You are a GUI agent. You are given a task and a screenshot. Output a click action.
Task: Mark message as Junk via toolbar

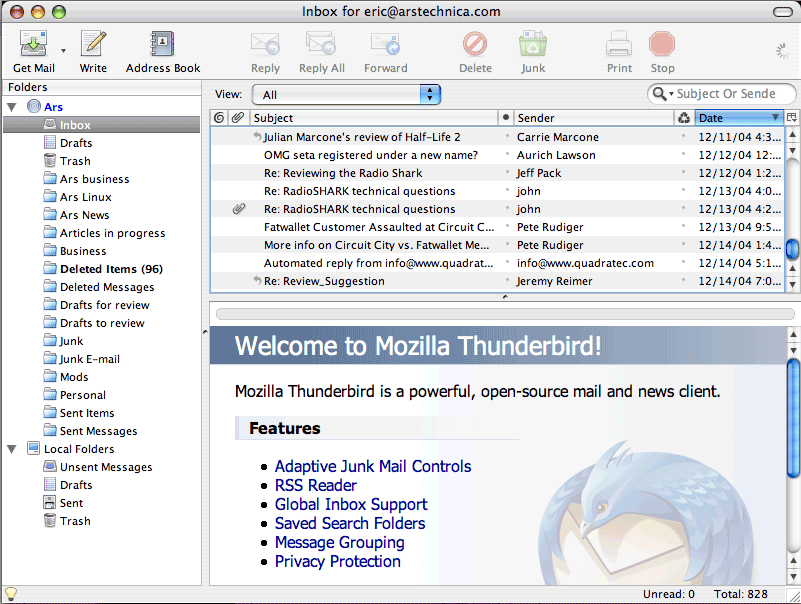(533, 44)
